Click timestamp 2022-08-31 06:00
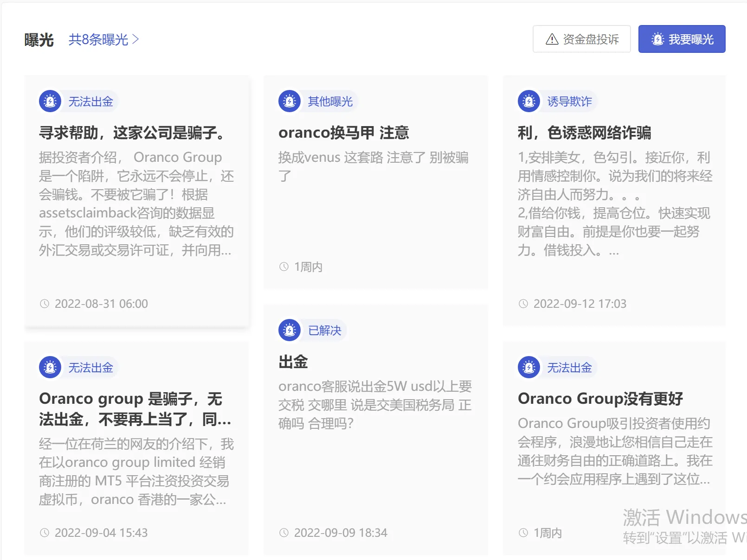The width and height of the screenshot is (747, 560). point(101,304)
